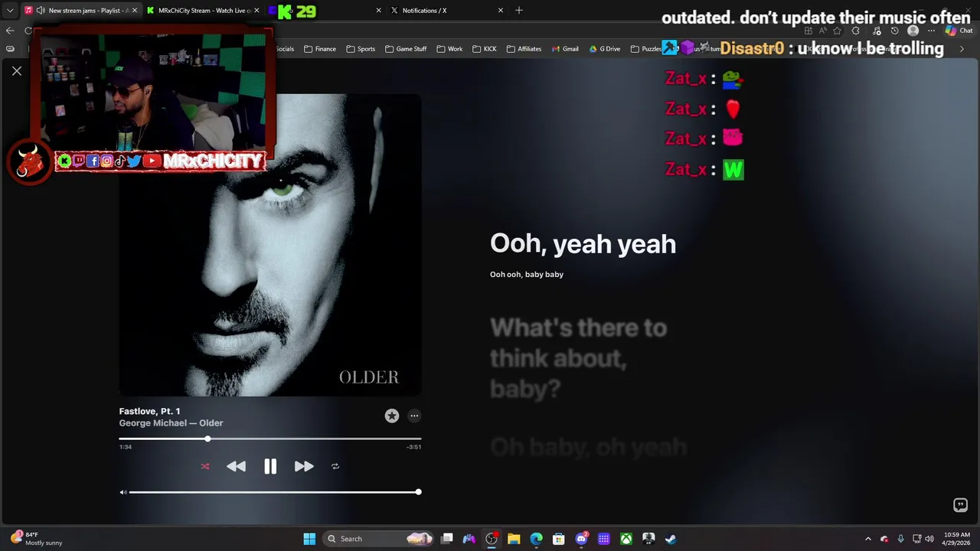
Task: Close the full-screen player with X
Action: (17, 70)
